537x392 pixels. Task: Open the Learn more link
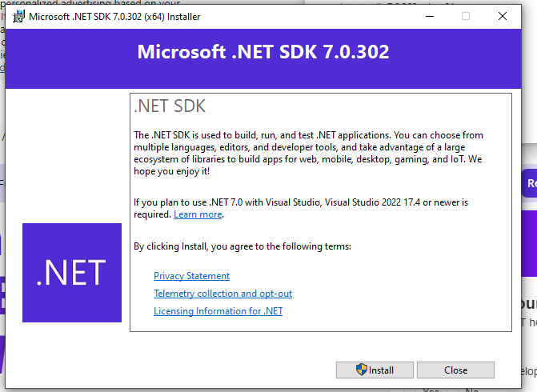click(198, 214)
